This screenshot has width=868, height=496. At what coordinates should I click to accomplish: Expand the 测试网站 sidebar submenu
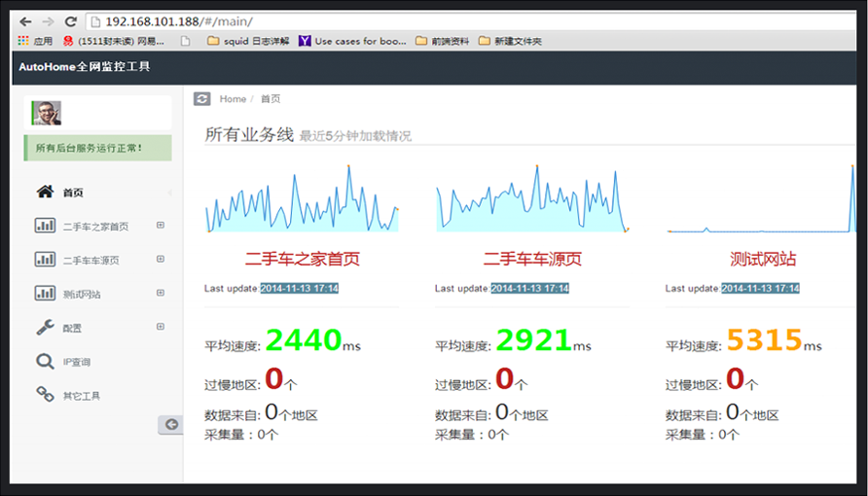(161, 293)
